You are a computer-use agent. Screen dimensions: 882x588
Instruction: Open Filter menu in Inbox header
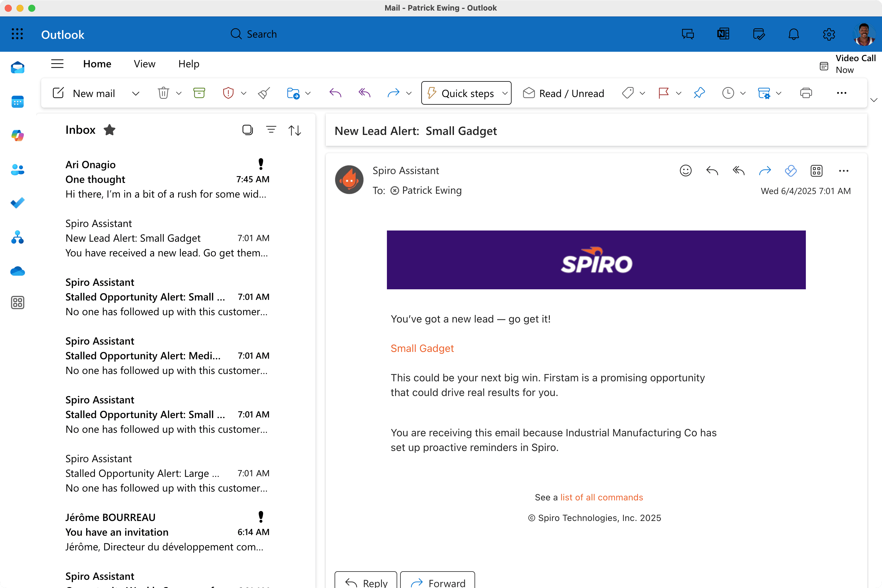coord(271,130)
